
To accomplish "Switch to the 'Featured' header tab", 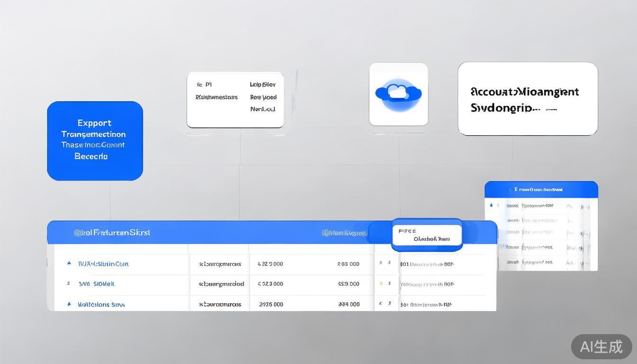I will point(112,232).
